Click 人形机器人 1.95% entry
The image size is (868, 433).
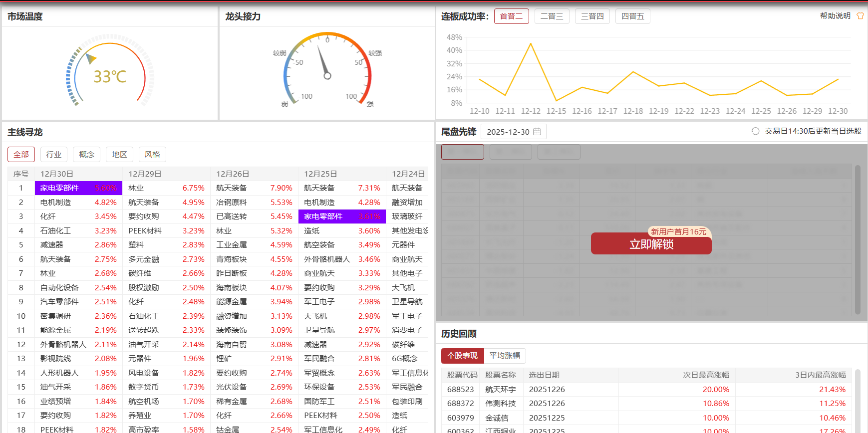coord(78,373)
